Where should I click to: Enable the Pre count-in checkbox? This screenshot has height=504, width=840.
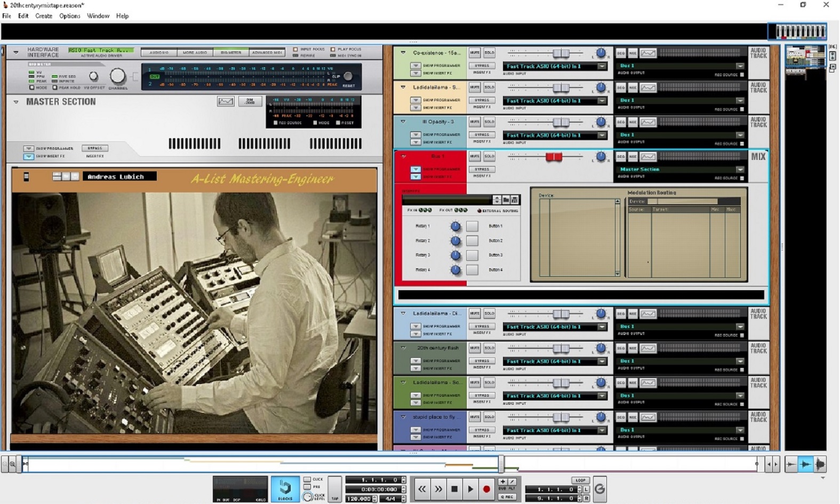coord(307,486)
